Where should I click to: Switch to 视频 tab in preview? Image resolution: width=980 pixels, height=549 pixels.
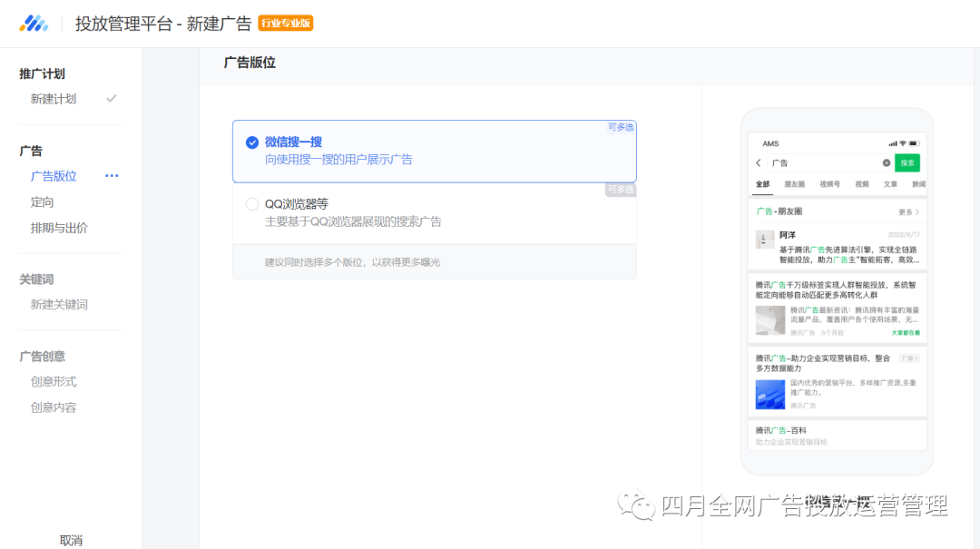(862, 184)
